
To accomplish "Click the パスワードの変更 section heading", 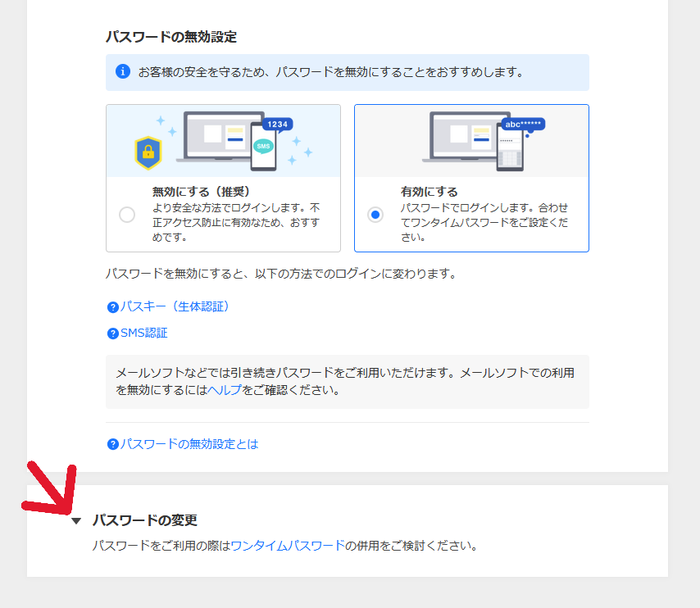I will click(x=145, y=520).
